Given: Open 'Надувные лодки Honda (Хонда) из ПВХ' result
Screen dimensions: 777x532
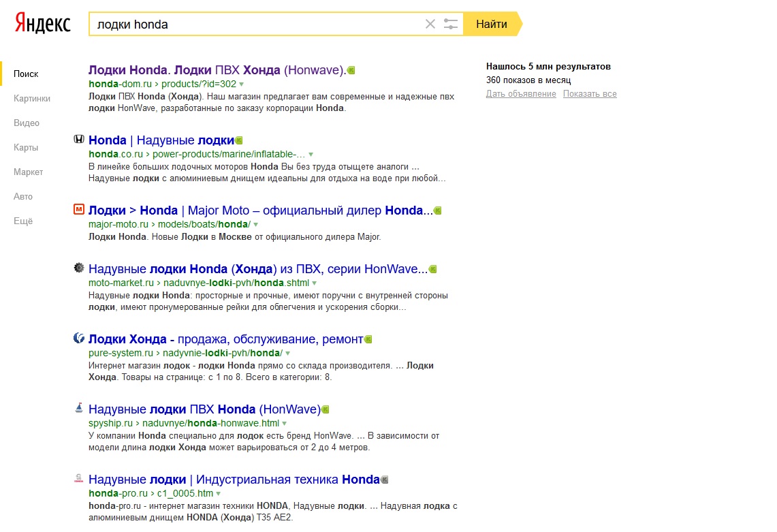Looking at the screenshot, I should pos(258,269).
